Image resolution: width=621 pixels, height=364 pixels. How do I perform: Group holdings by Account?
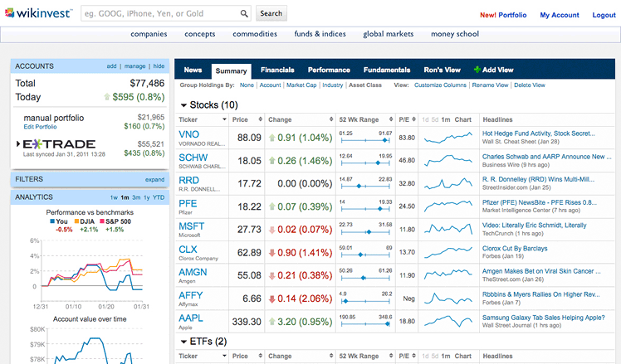point(270,85)
